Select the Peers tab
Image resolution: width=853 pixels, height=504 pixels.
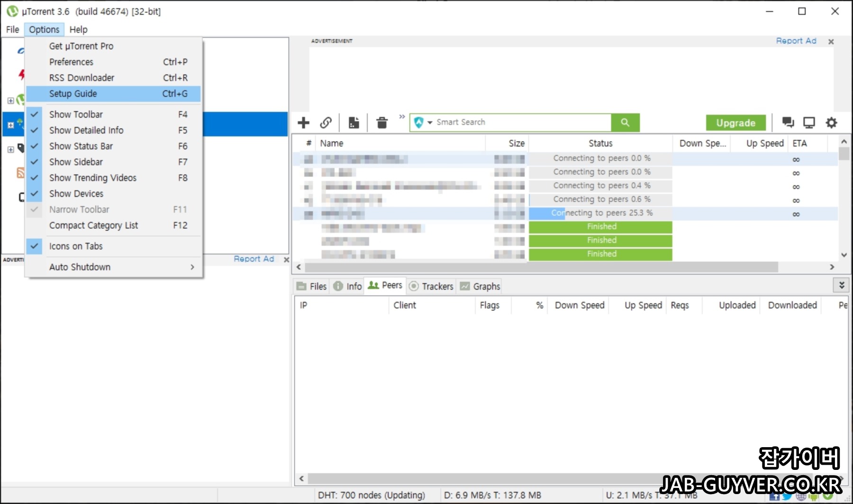[x=385, y=286]
